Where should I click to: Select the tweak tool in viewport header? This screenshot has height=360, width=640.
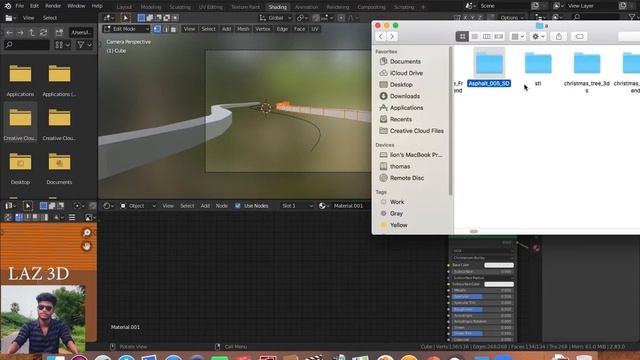[126, 18]
